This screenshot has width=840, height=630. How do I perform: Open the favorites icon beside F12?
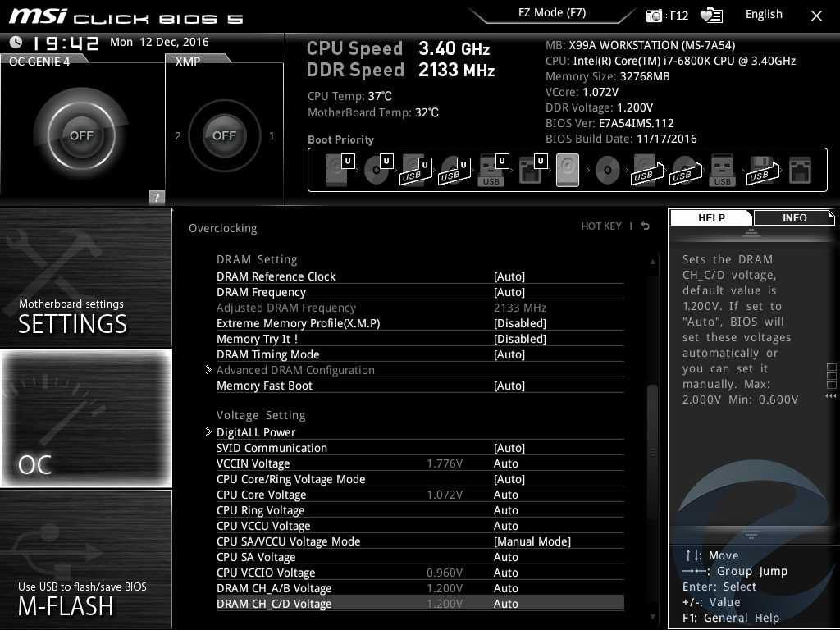click(711, 15)
